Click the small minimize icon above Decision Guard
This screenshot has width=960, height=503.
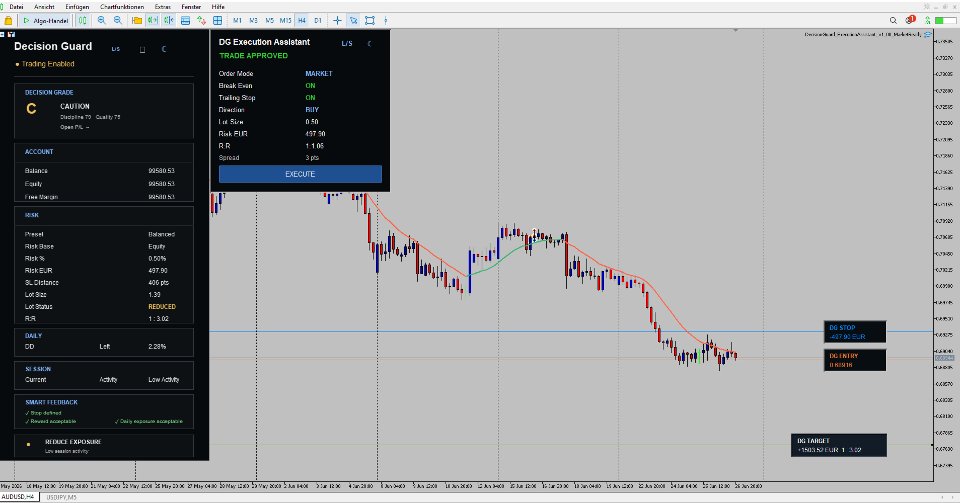[2, 34]
